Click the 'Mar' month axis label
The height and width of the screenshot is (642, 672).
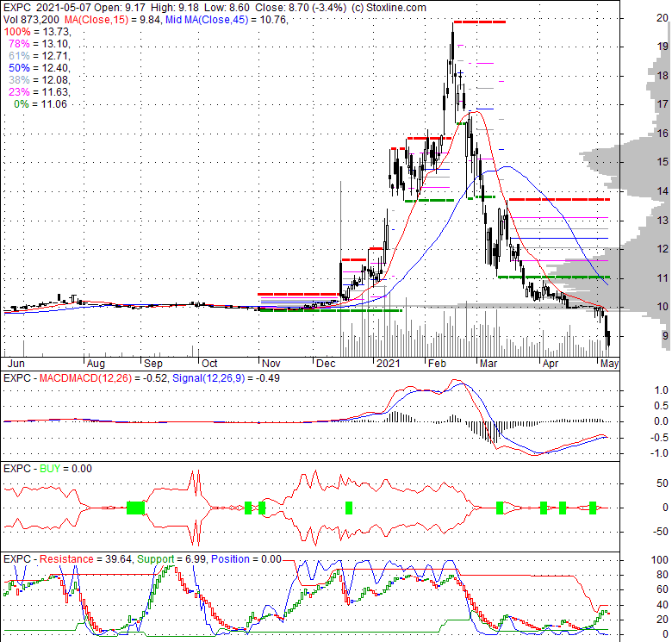coord(488,364)
